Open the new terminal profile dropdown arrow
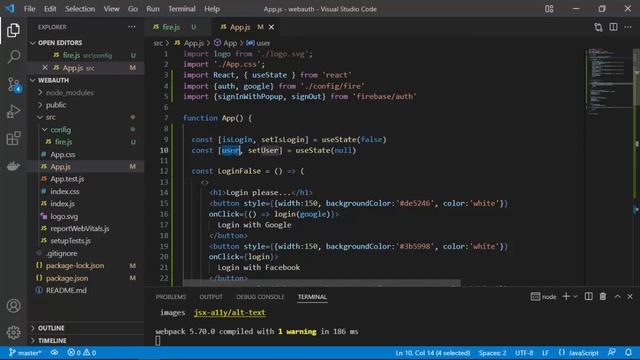The height and width of the screenshot is (360, 640). click(x=576, y=296)
